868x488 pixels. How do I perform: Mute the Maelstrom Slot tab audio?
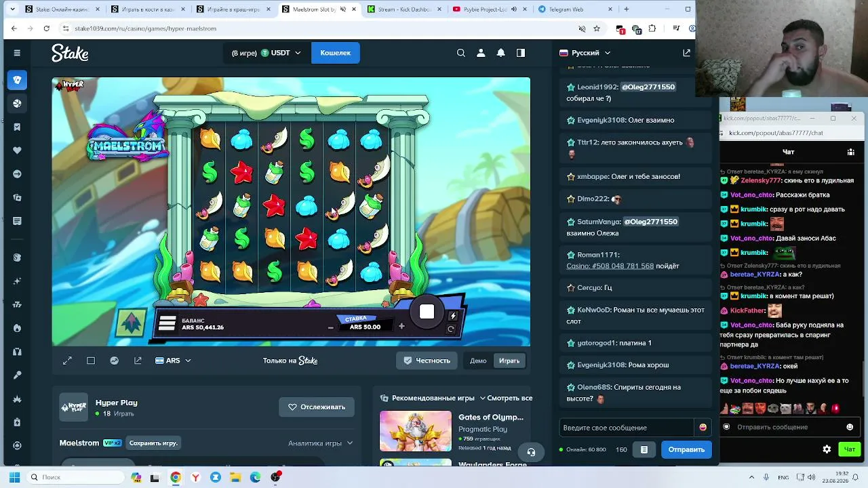tap(342, 9)
